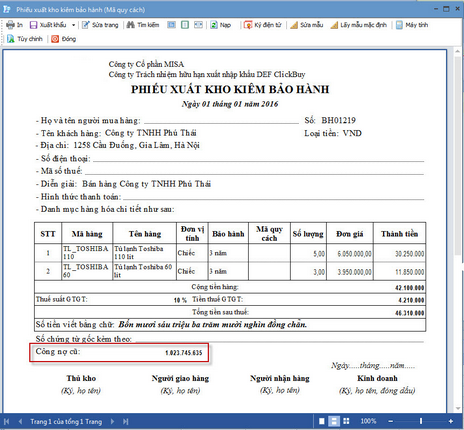Click the Tiền thuế GTGT value 4.210.000

411,300
